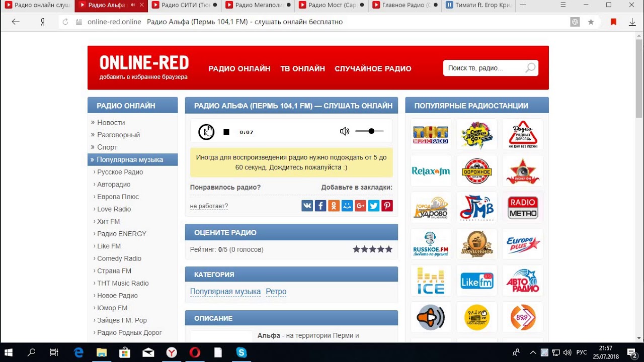The width and height of the screenshot is (644, 362).
Task: Add the page to favorites with the star icon
Action: (591, 22)
